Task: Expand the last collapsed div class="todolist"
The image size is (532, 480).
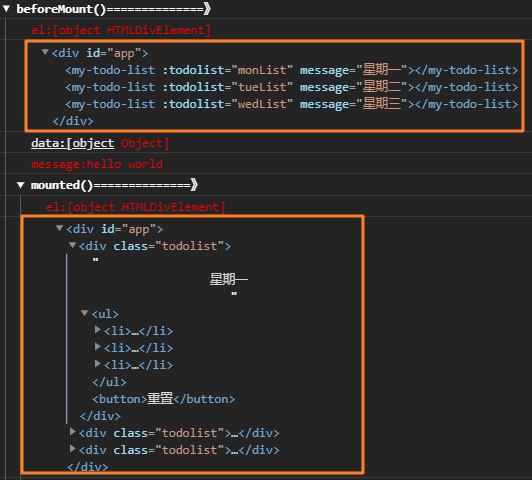Action: pos(72,448)
